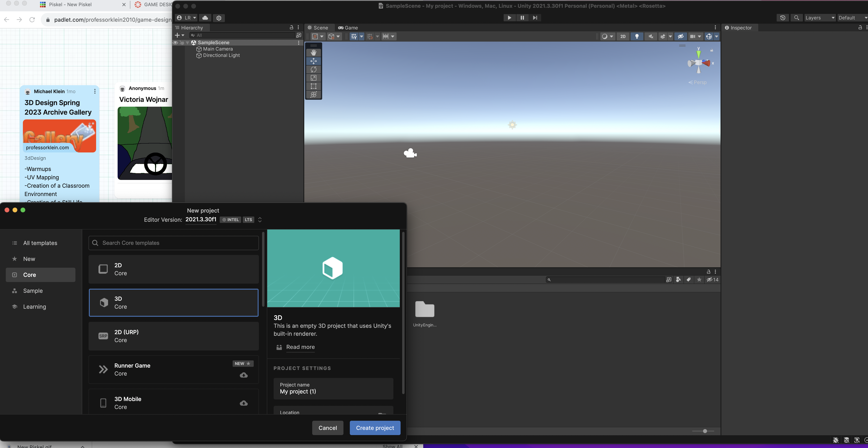The width and height of the screenshot is (868, 448).
Task: Open the handle rotation dropdown in Scene toolbar
Action: tap(335, 36)
